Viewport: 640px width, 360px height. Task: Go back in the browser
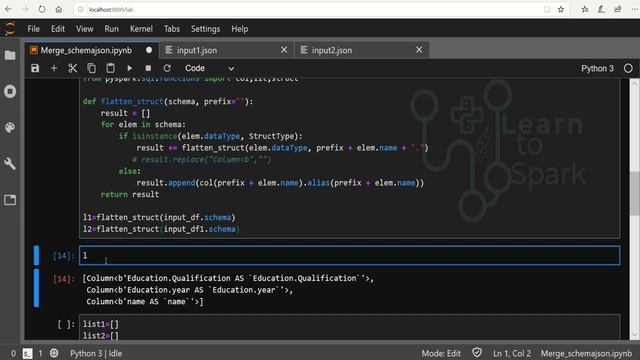click(8, 9)
